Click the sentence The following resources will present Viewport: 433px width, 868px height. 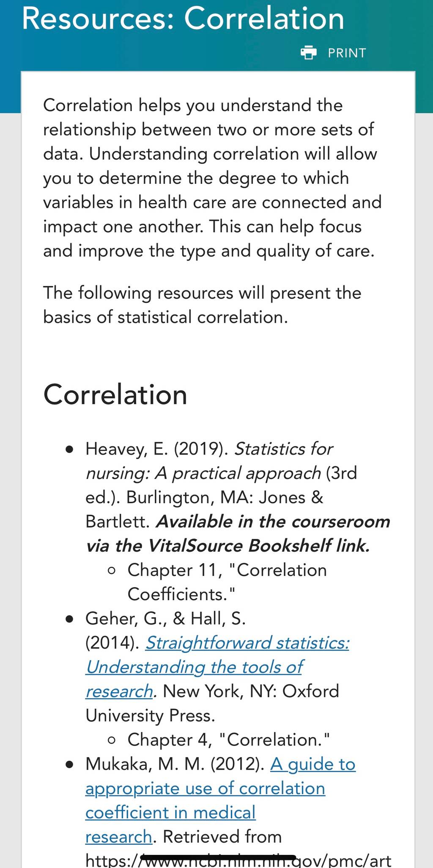(x=202, y=305)
